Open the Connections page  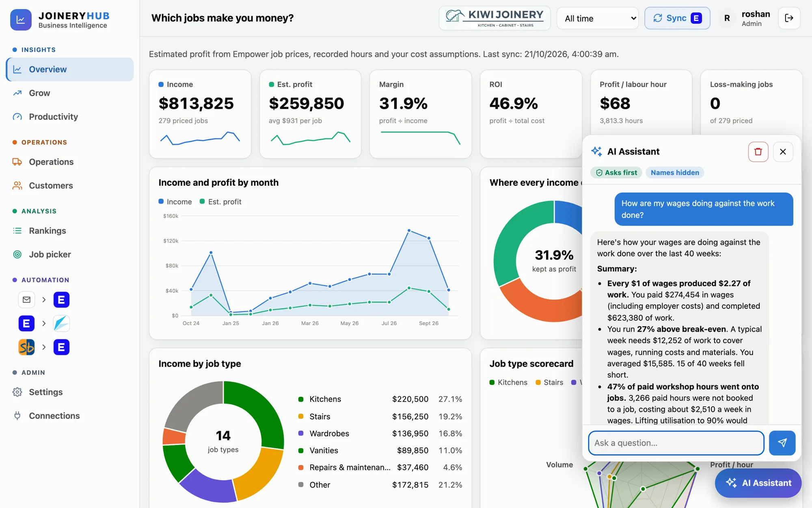coord(70,416)
